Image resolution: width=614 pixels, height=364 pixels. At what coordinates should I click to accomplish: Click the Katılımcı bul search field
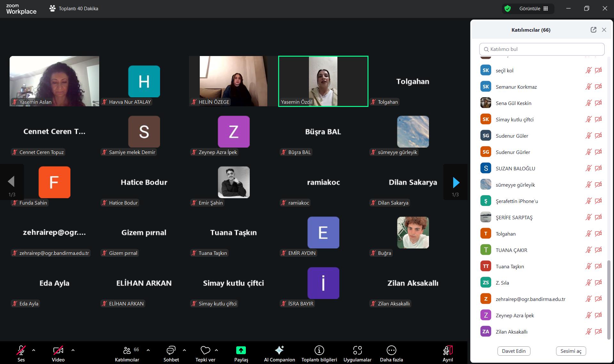coord(542,49)
